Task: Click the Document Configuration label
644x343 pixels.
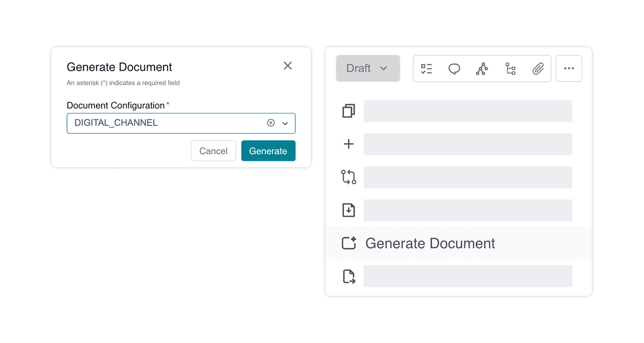Action: pyautogui.click(x=116, y=105)
